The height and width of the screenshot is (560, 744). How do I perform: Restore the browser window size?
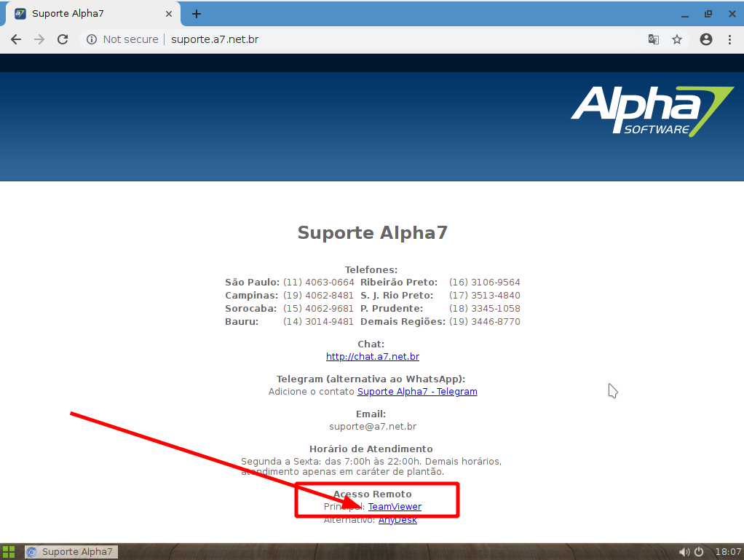tap(708, 15)
